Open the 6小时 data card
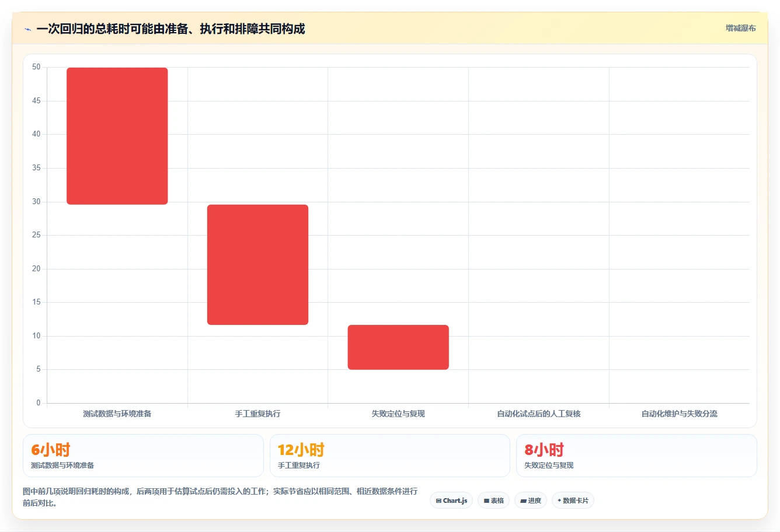This screenshot has height=532, width=780. (143, 456)
